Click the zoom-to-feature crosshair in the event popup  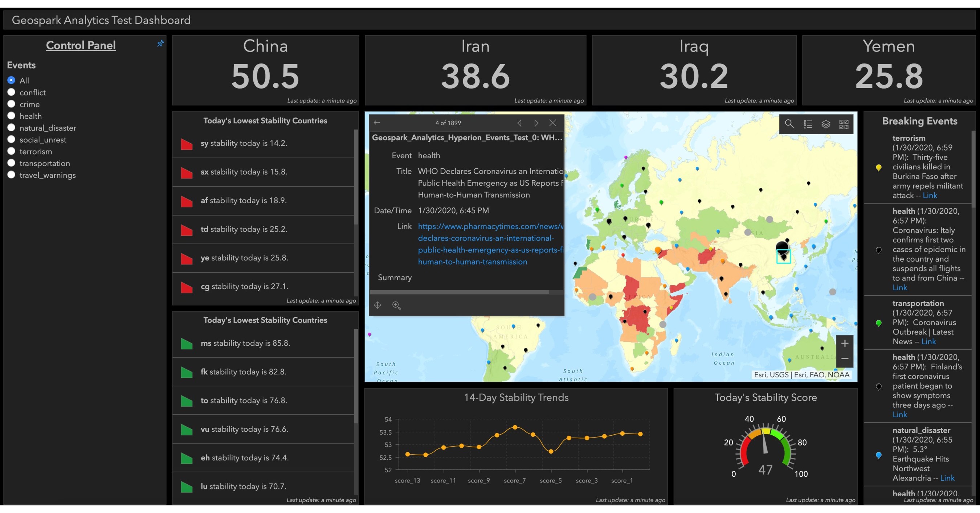click(x=378, y=305)
